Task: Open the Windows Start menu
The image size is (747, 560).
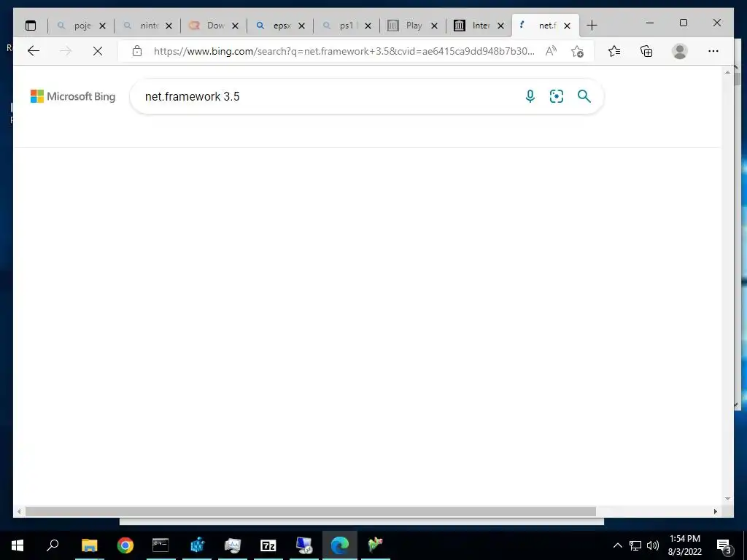Action: point(18,545)
